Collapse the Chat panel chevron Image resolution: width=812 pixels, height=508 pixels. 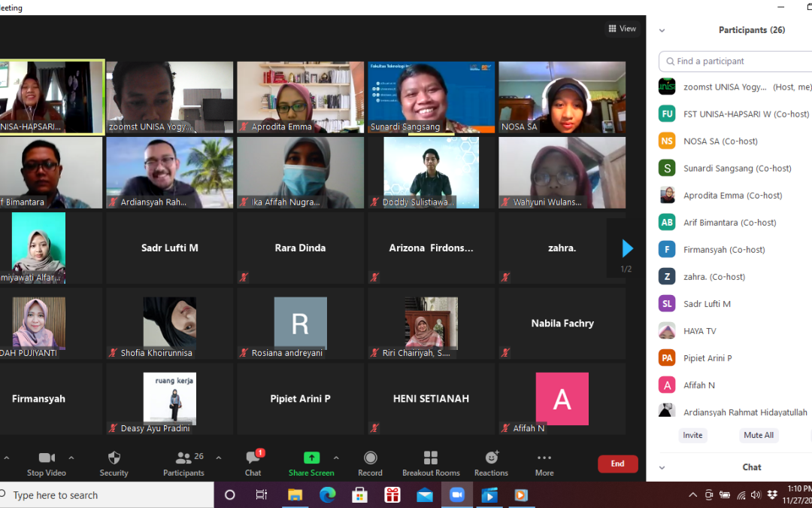[662, 467]
